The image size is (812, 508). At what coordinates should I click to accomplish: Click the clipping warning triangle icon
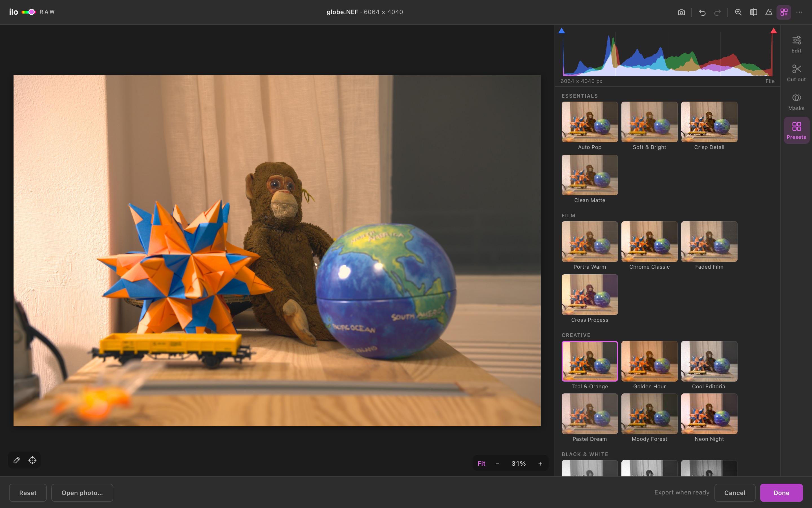point(769,12)
